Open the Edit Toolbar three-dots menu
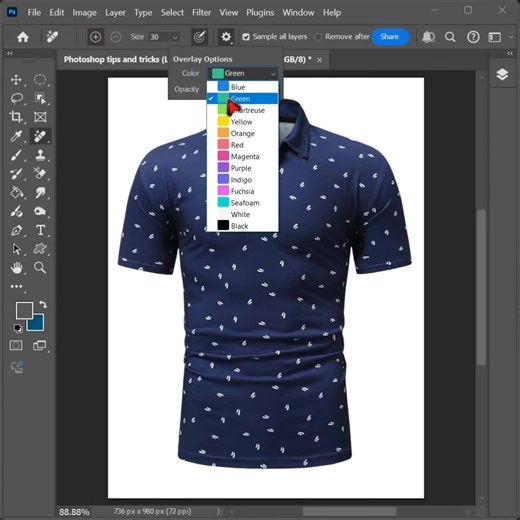 (16, 286)
